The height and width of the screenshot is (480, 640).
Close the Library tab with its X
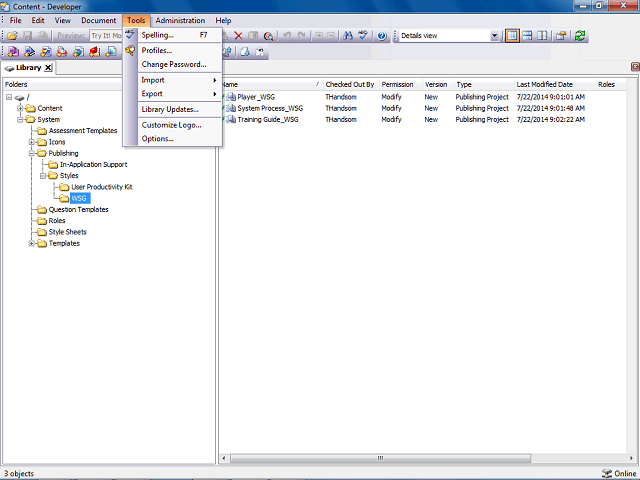point(48,68)
